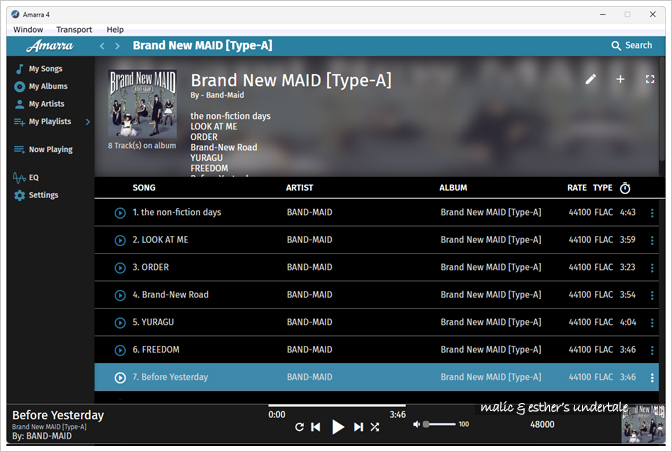Viewport: 672px width, 452px height.
Task: Sort by TYPE column header
Action: click(603, 188)
